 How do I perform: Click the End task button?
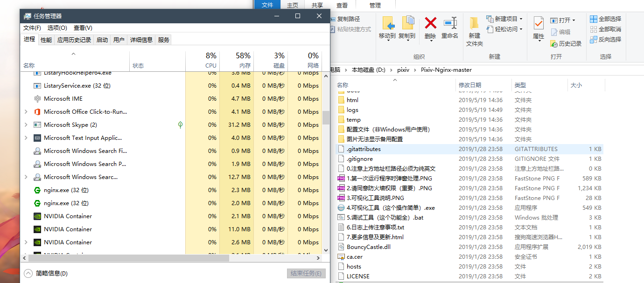(306, 274)
